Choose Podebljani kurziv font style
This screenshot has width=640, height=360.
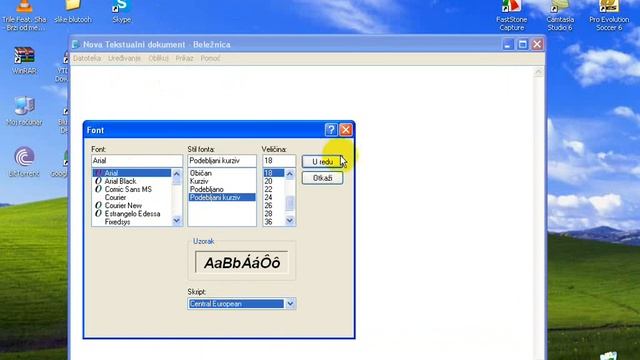(x=222, y=198)
